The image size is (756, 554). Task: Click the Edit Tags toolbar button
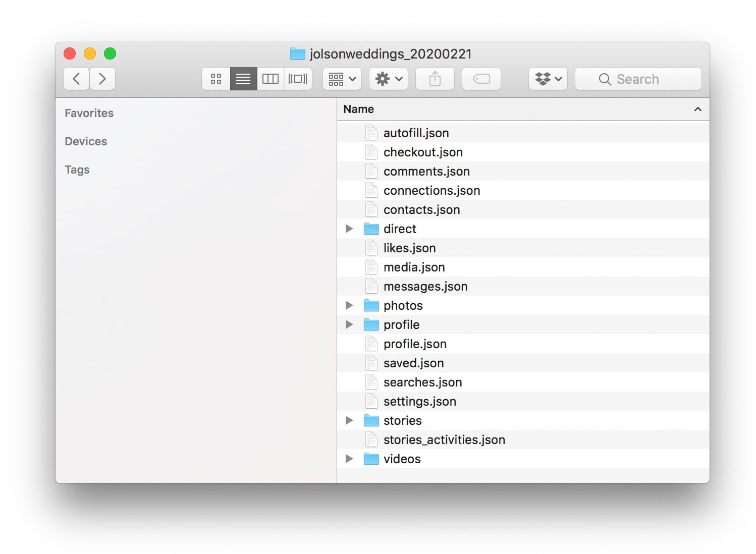click(481, 79)
